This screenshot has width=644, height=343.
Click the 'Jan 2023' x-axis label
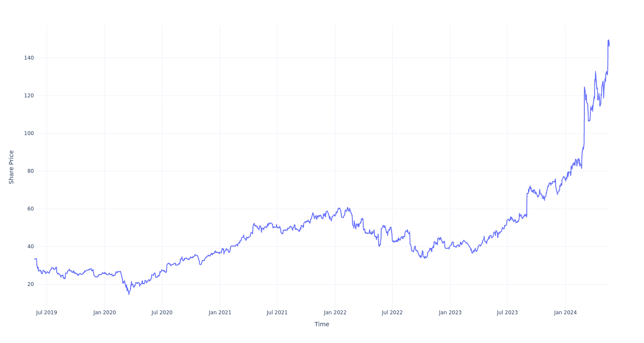pos(450,313)
